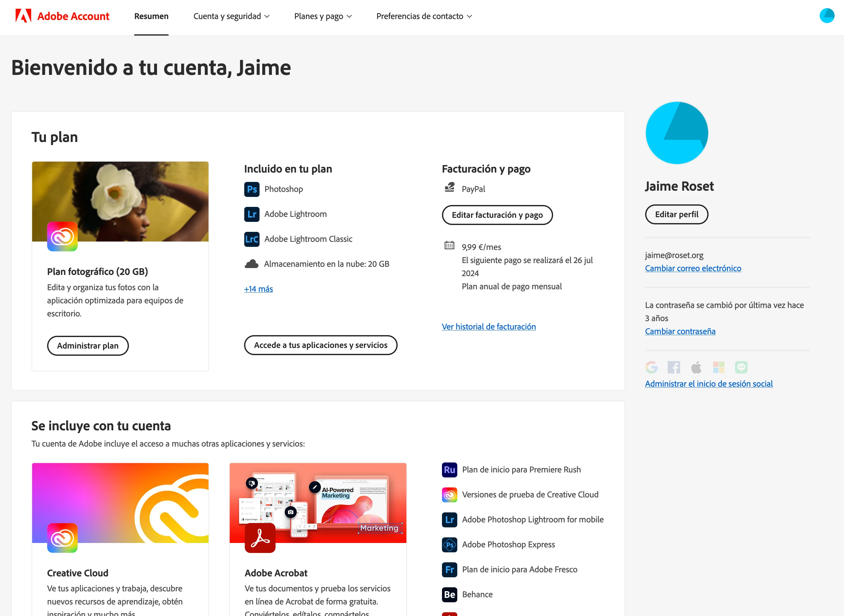Click the Behance Be icon
844x616 pixels.
coord(449,595)
